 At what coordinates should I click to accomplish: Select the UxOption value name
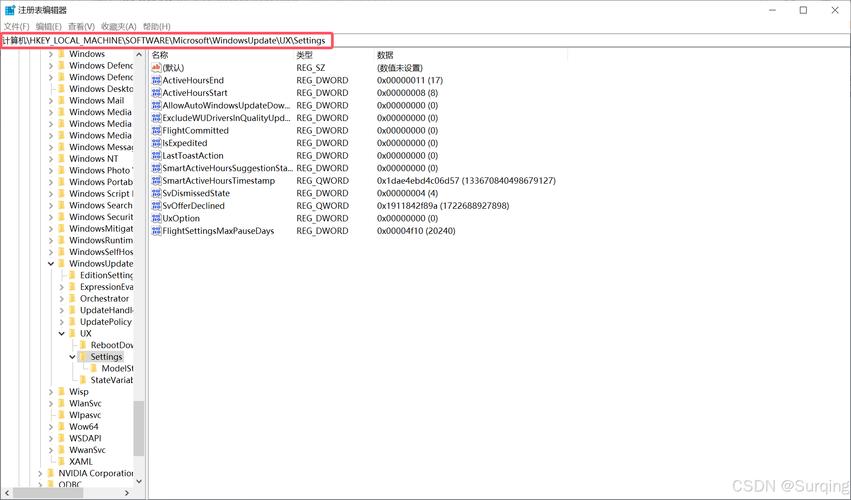(x=181, y=218)
